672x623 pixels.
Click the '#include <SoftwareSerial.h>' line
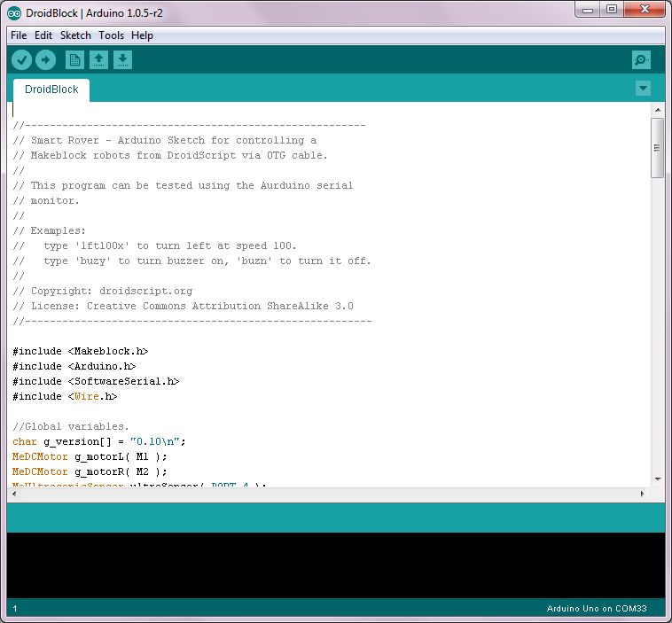96,381
